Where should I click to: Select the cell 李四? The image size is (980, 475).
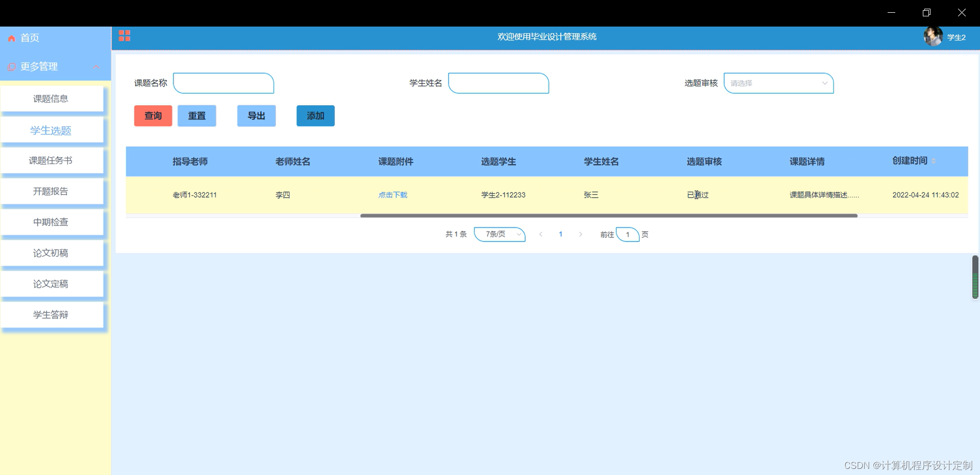pyautogui.click(x=283, y=195)
